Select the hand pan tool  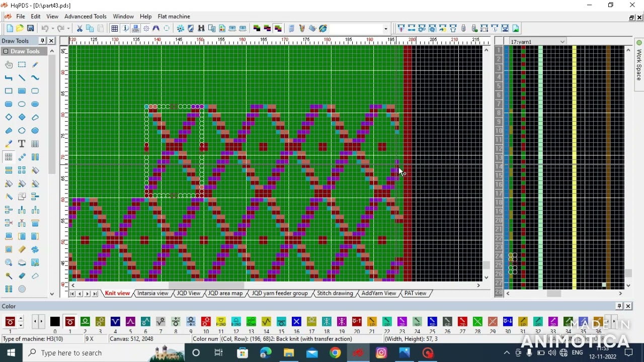9,64
